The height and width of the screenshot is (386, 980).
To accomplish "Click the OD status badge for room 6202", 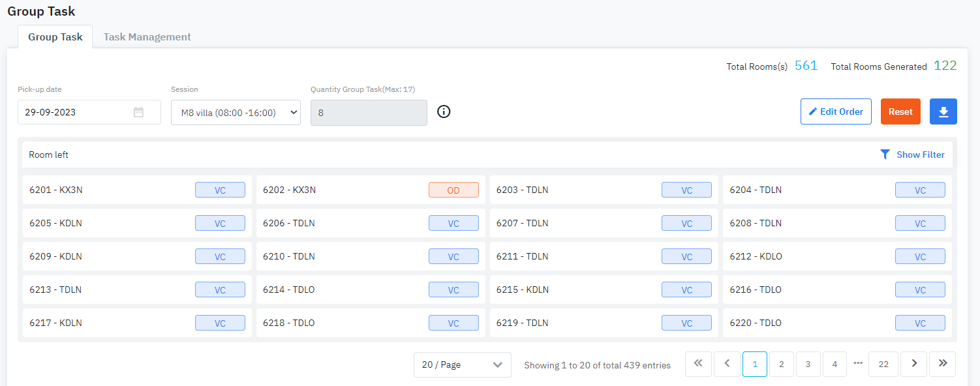I will point(453,190).
